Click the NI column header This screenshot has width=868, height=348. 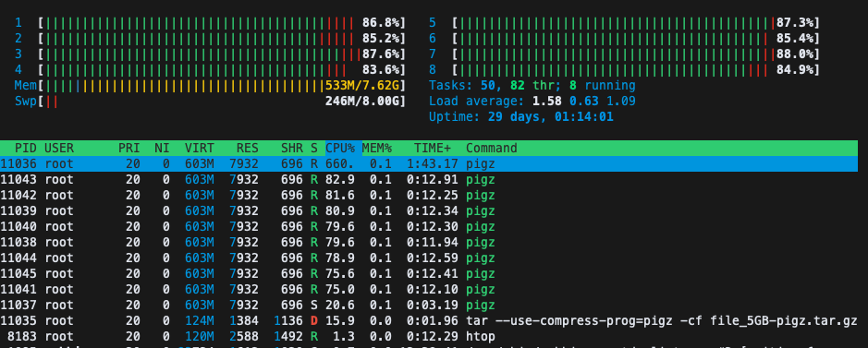pos(162,148)
